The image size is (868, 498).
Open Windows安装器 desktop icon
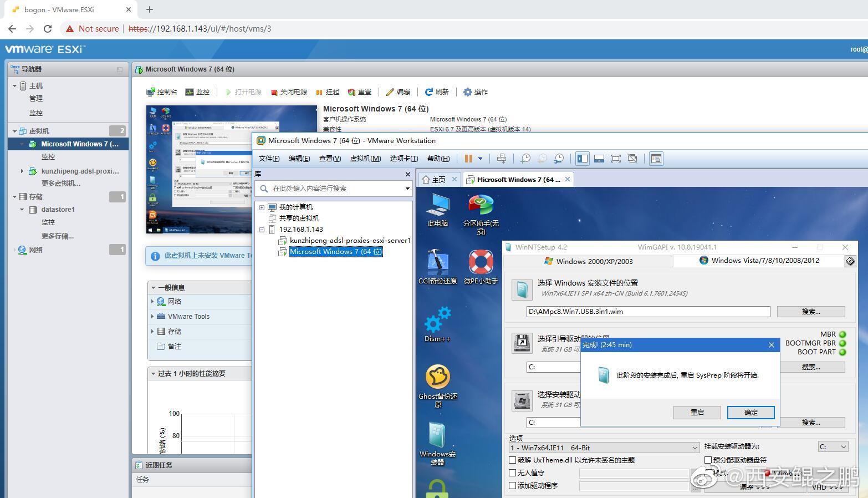(x=438, y=444)
